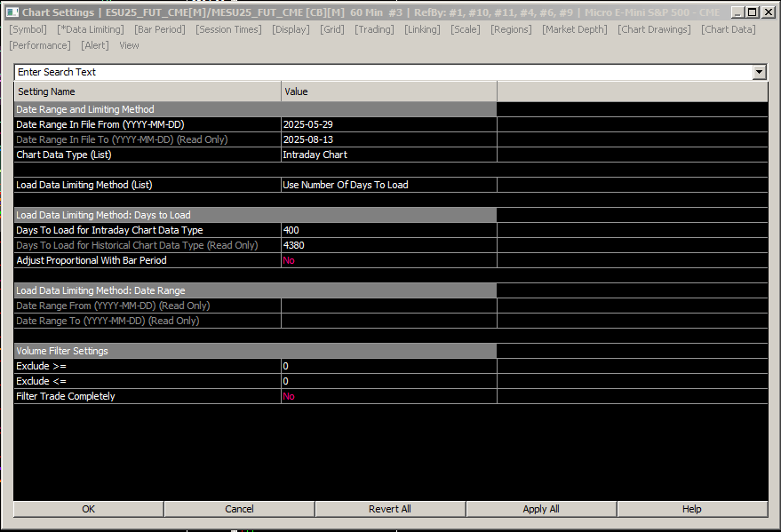Go to the [Session Times] tab
Image resolution: width=781 pixels, height=532 pixels.
click(228, 29)
